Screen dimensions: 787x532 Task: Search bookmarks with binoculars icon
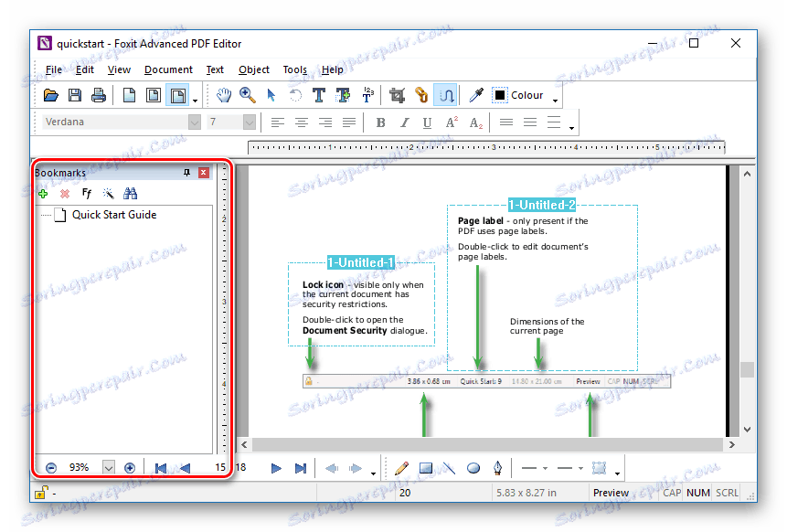click(131, 193)
